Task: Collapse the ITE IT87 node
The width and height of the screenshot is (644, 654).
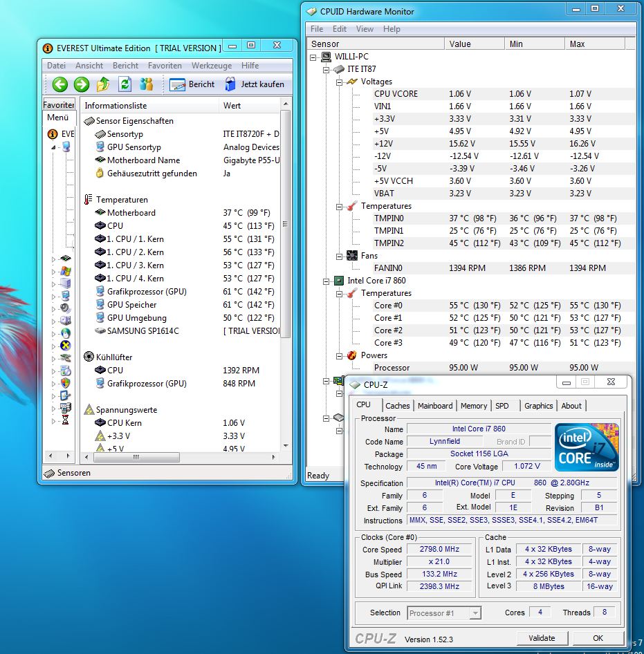Action: [326, 70]
